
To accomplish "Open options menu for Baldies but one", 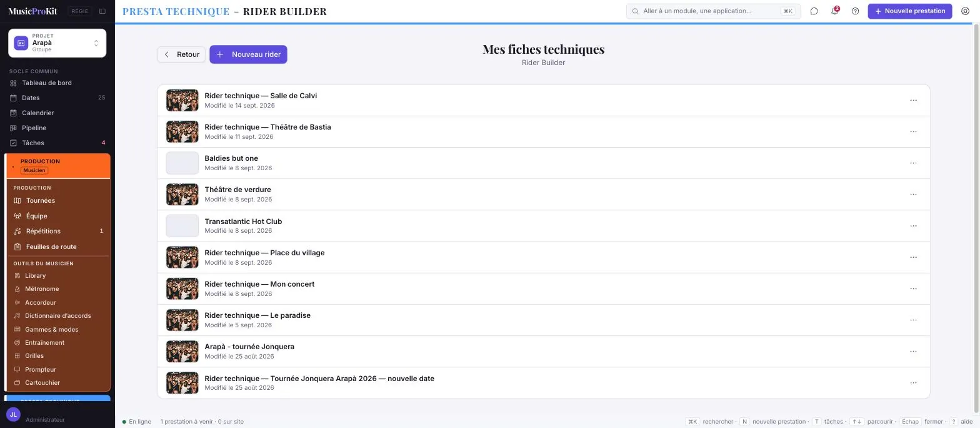I will pos(913,163).
